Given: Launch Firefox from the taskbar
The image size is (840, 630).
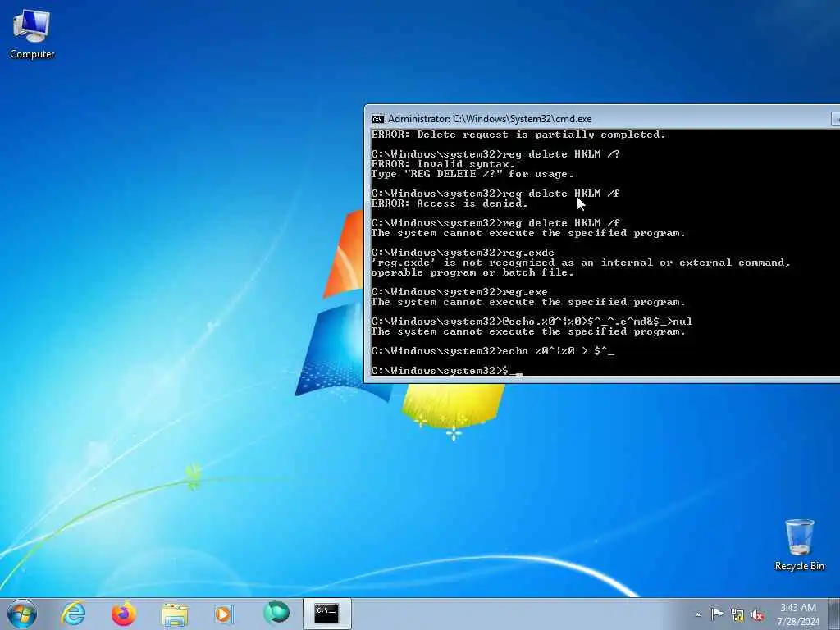Looking at the screenshot, I should pos(124,614).
